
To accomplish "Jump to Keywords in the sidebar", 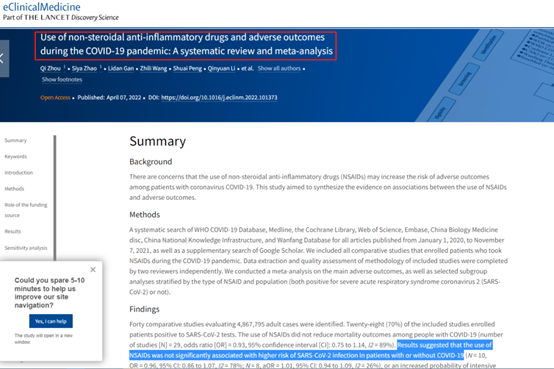I will pyautogui.click(x=16, y=157).
